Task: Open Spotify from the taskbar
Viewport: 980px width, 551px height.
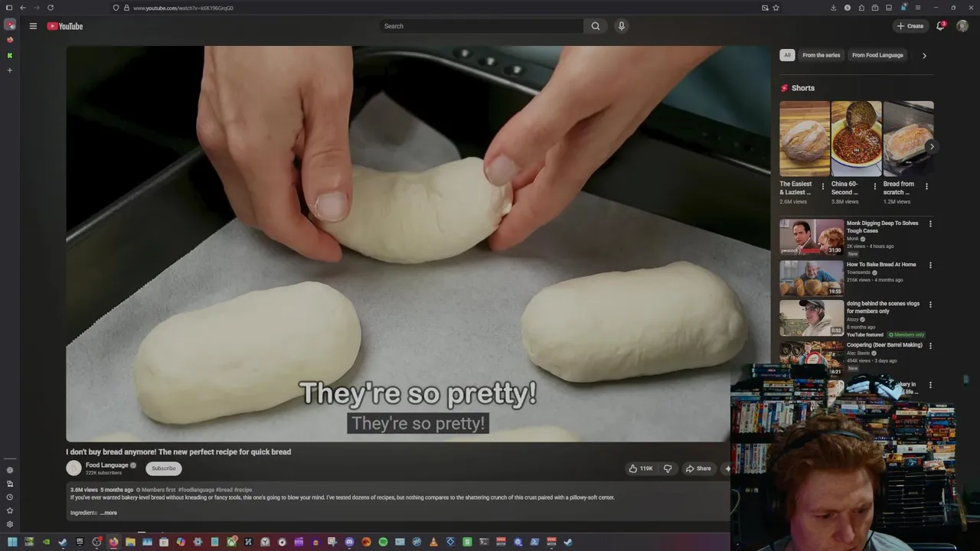Action: point(383,542)
